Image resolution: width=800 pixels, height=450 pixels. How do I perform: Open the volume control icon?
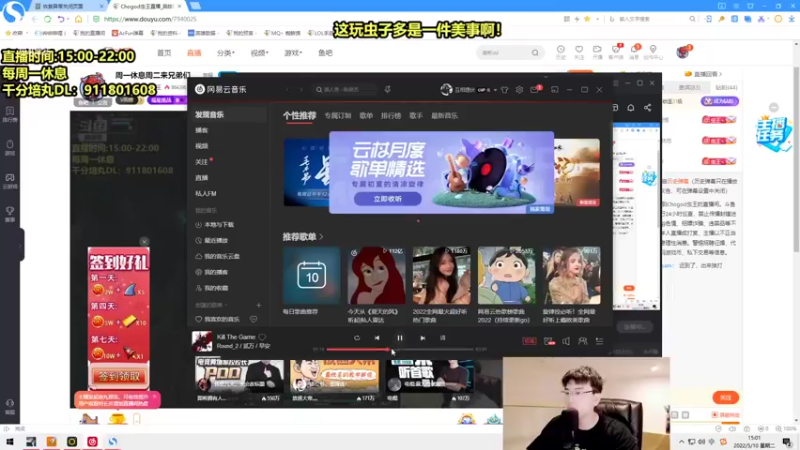(x=566, y=341)
